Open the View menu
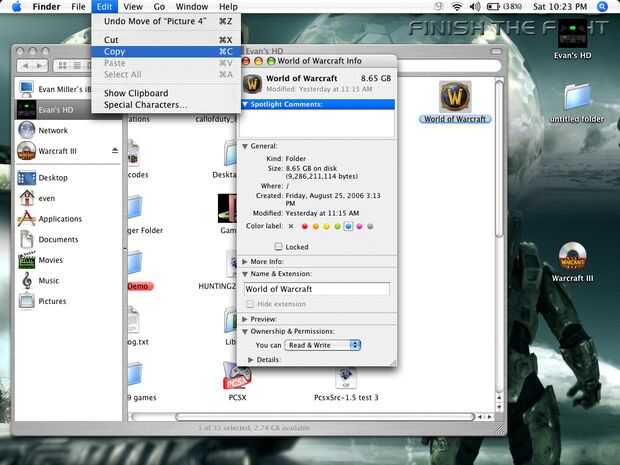Screen dimensions: 620x465 tap(132, 7)
